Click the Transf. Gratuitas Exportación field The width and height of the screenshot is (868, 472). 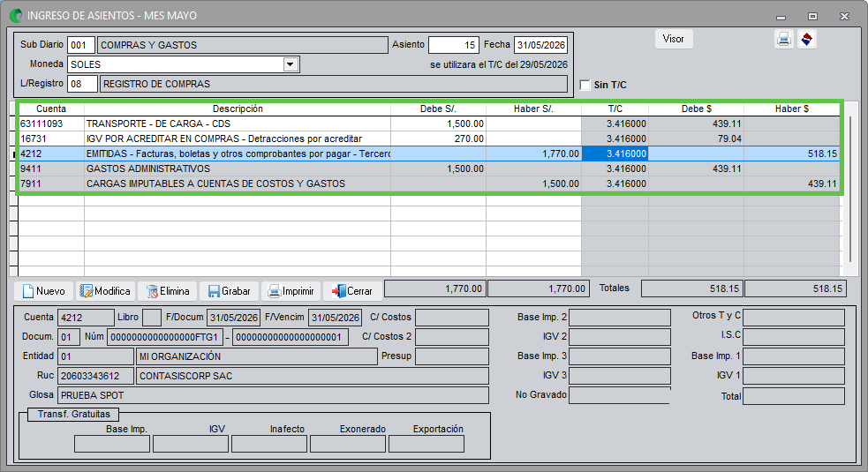pos(426,444)
